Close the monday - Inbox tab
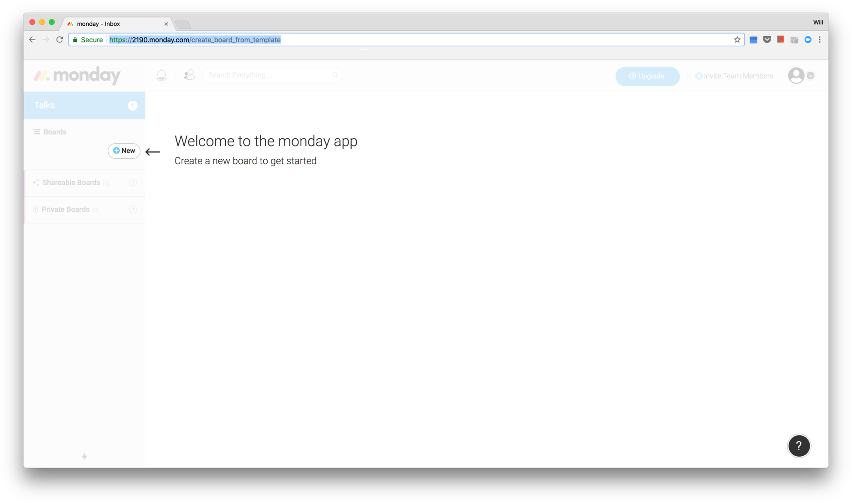 point(166,24)
